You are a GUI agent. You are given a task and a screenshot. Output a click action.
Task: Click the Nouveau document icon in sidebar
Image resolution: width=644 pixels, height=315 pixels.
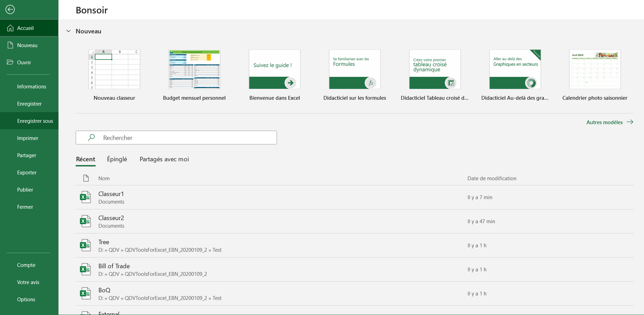pyautogui.click(x=10, y=45)
